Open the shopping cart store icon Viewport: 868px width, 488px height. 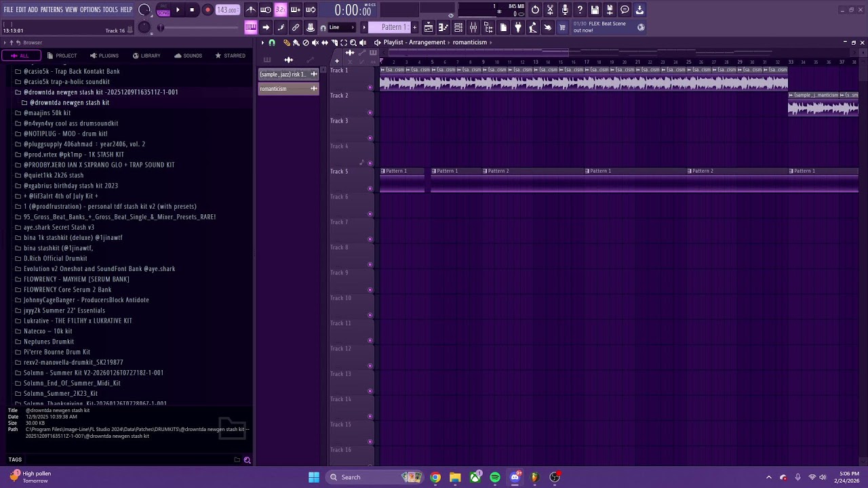(x=562, y=28)
